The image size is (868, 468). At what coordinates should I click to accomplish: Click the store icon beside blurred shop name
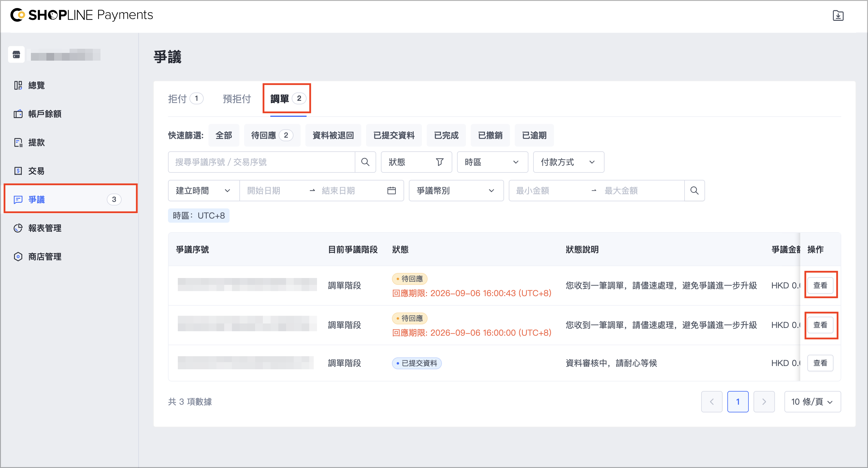[x=16, y=55]
